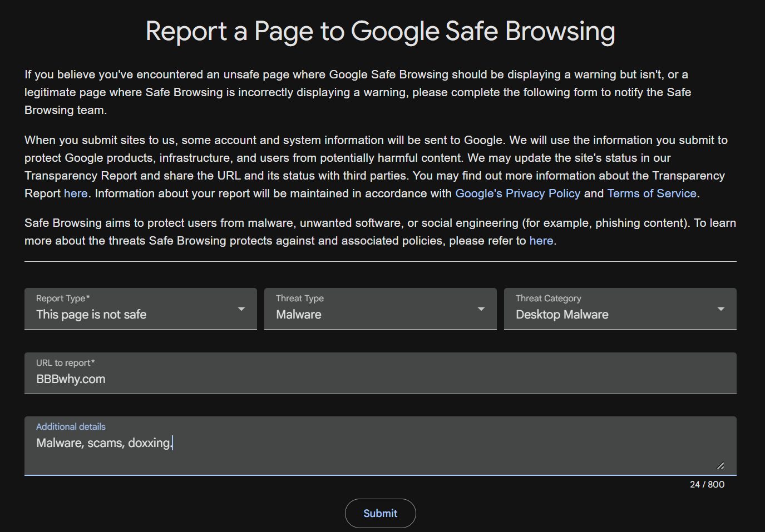The image size is (765, 532).
Task: Open the Terms of Service link
Action: click(x=652, y=193)
